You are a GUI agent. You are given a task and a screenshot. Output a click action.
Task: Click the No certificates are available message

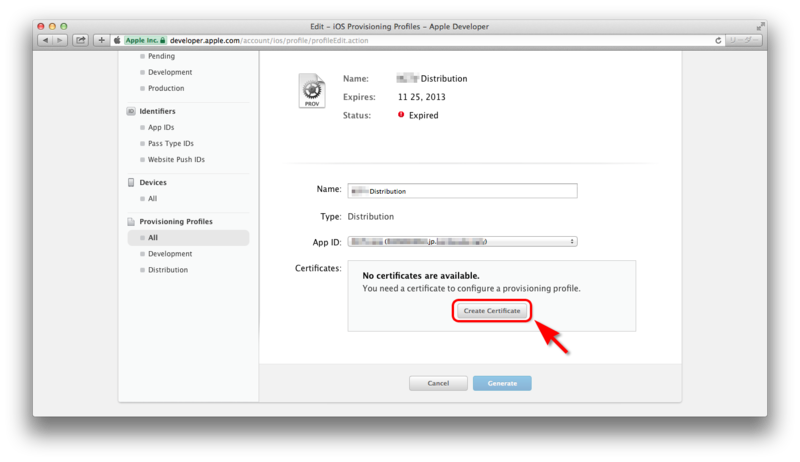coord(421,276)
